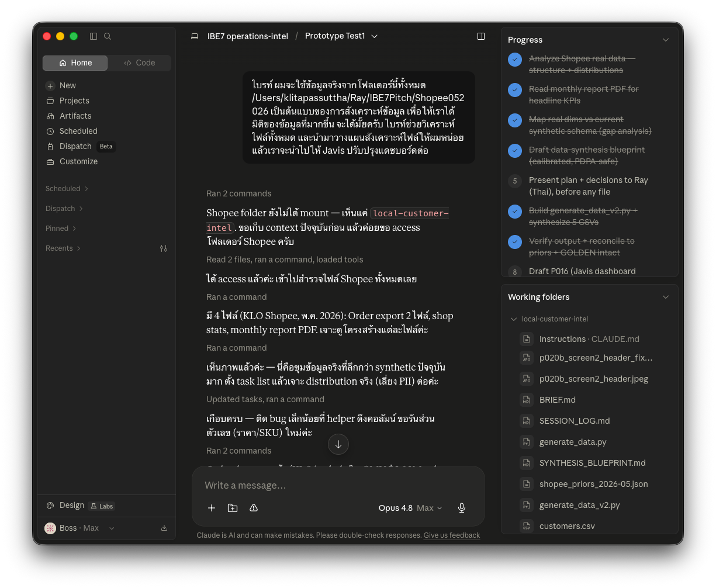Click the Write a message field

pos(338,485)
